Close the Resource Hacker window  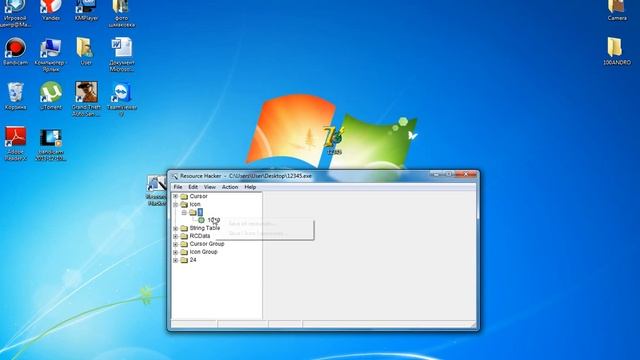click(466, 174)
